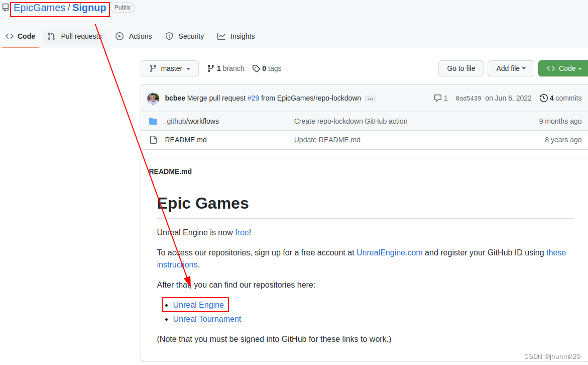The height and width of the screenshot is (365, 588).
Task: Open the Signup repository name link
Action: [x=89, y=8]
